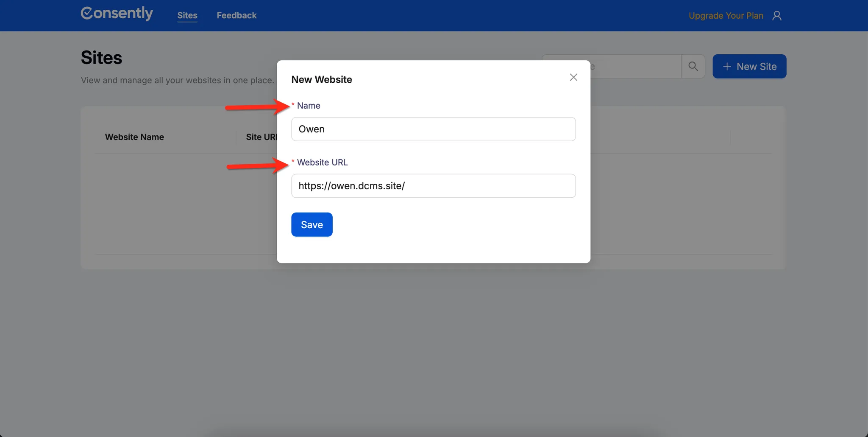
Task: Click the Website URL field label
Action: coord(322,162)
